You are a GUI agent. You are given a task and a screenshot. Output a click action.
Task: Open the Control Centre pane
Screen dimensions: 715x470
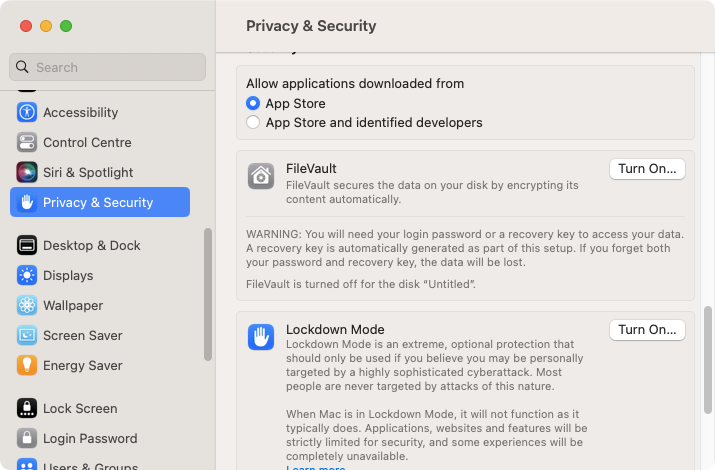click(100, 142)
